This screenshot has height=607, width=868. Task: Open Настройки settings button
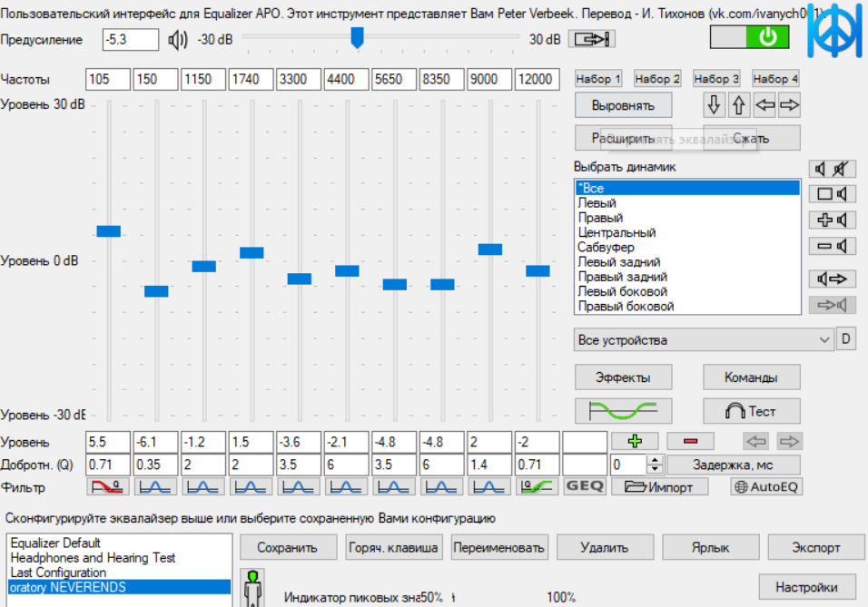click(806, 587)
